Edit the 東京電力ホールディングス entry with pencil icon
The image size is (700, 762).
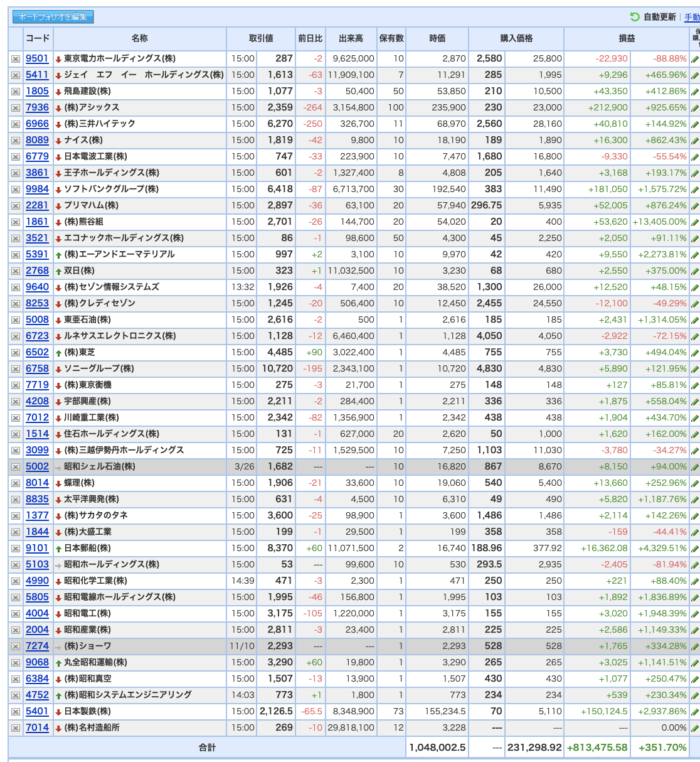coord(695,59)
